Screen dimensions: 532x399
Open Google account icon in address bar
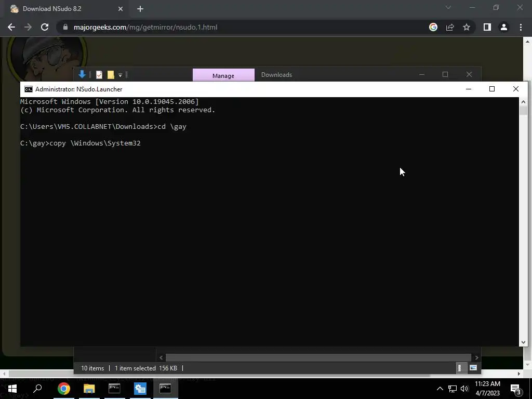click(433, 27)
